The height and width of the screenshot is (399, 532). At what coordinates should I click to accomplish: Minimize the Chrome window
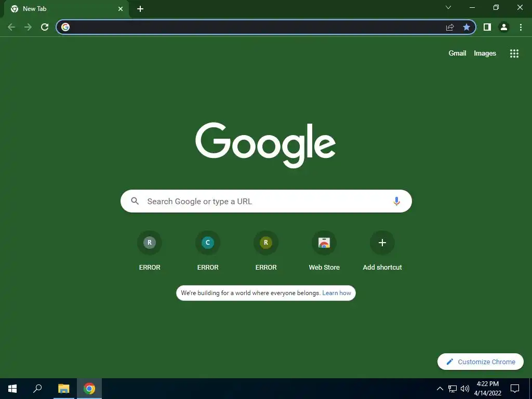pyautogui.click(x=472, y=7)
